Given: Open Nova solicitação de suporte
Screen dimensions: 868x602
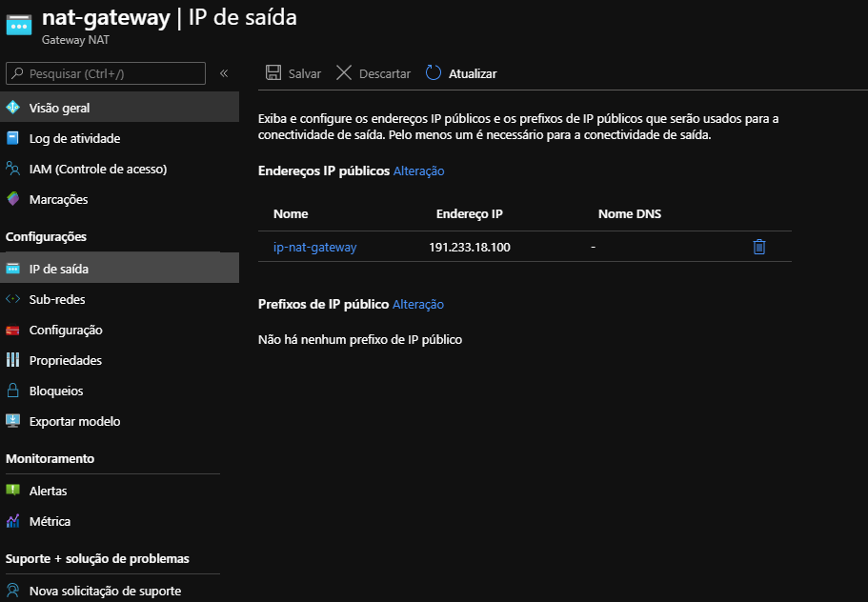Looking at the screenshot, I should tap(105, 591).
